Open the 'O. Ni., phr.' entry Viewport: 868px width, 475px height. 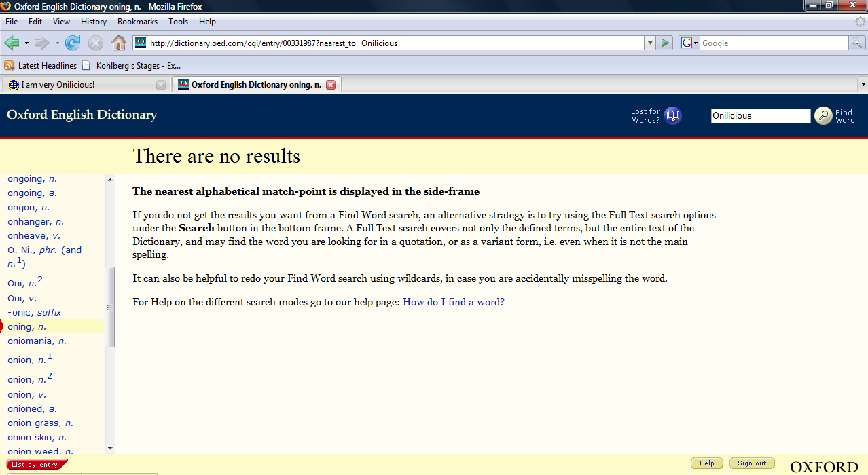(x=44, y=256)
